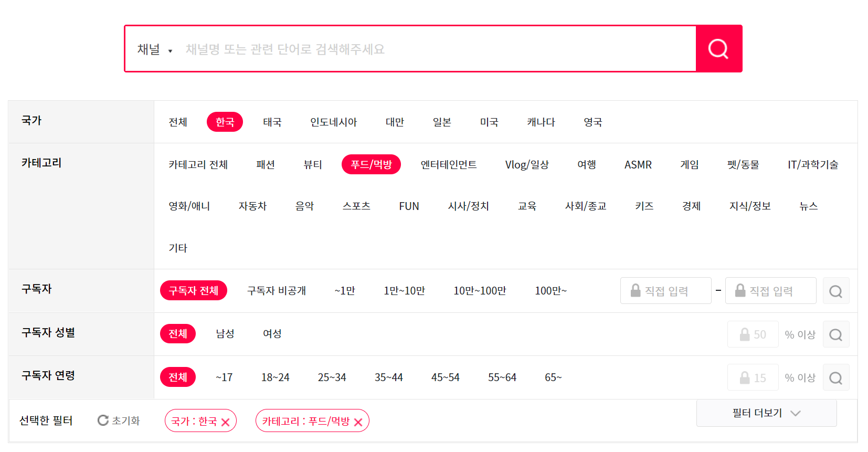Select 캐나다 as the country
The image size is (868, 452).
click(x=541, y=122)
